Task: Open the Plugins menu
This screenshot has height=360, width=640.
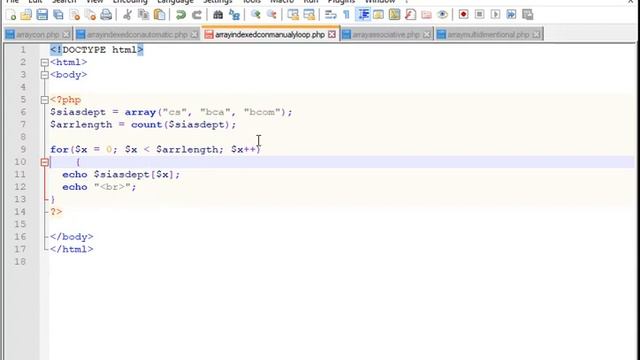Action: tap(341, 2)
